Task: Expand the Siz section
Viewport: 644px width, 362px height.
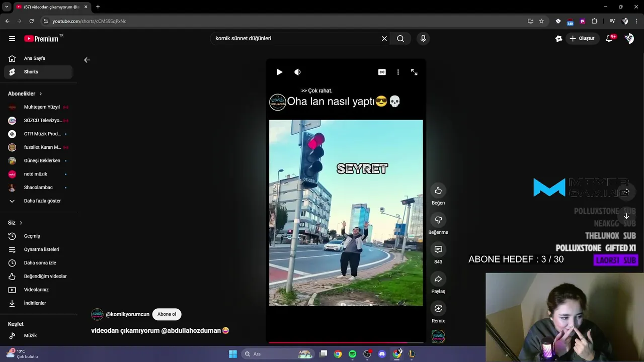Action: click(x=15, y=223)
